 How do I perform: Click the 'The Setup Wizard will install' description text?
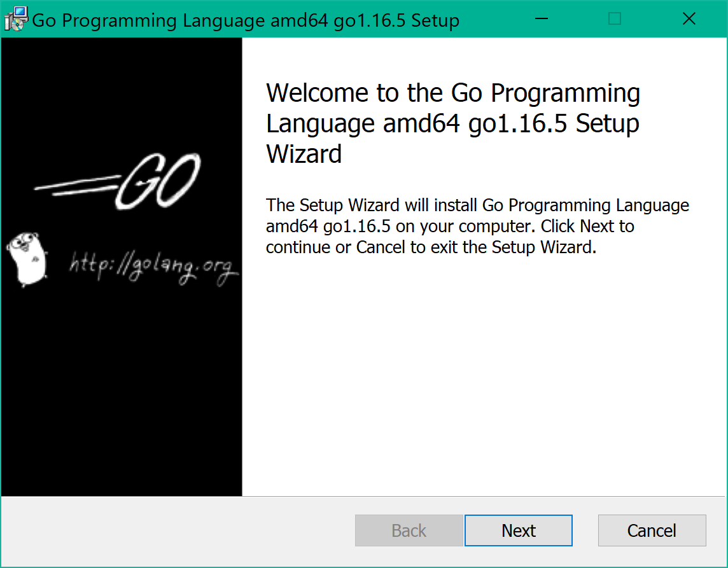(477, 226)
